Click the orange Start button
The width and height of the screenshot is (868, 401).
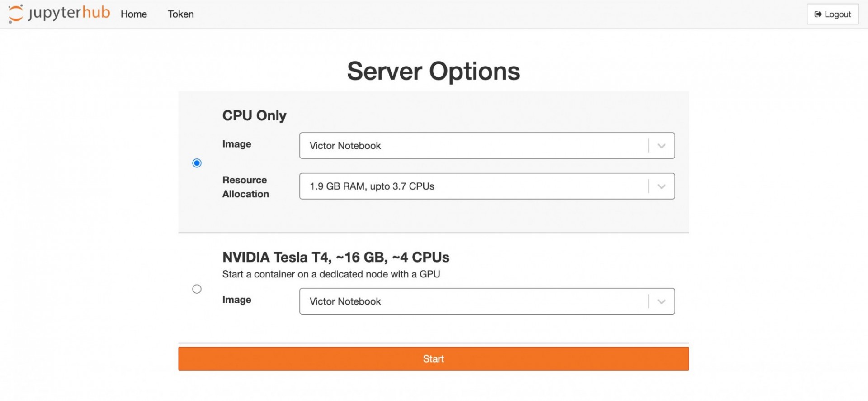433,358
